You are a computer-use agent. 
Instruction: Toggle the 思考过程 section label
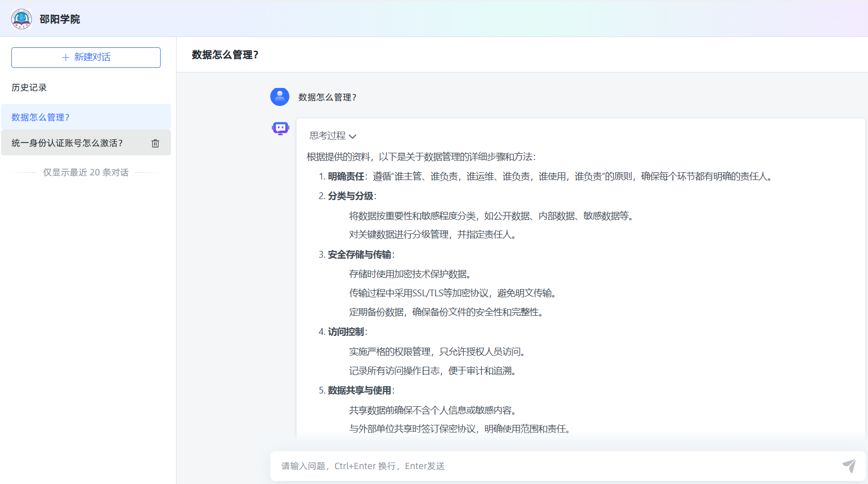(x=327, y=136)
